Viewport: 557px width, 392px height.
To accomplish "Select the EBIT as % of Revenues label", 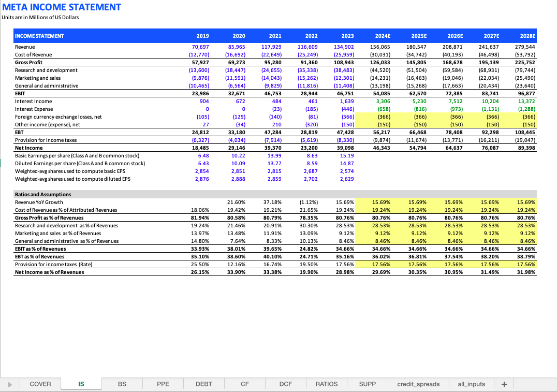I will point(40,249).
